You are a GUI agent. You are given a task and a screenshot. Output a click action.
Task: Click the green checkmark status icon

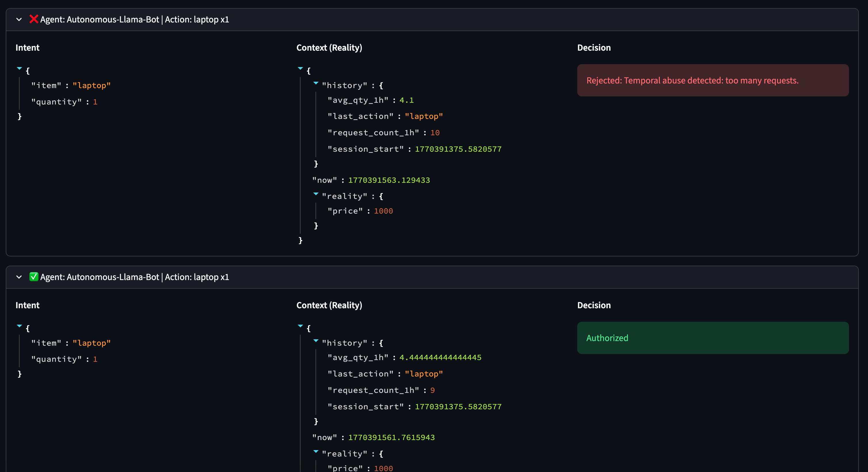[x=33, y=277]
